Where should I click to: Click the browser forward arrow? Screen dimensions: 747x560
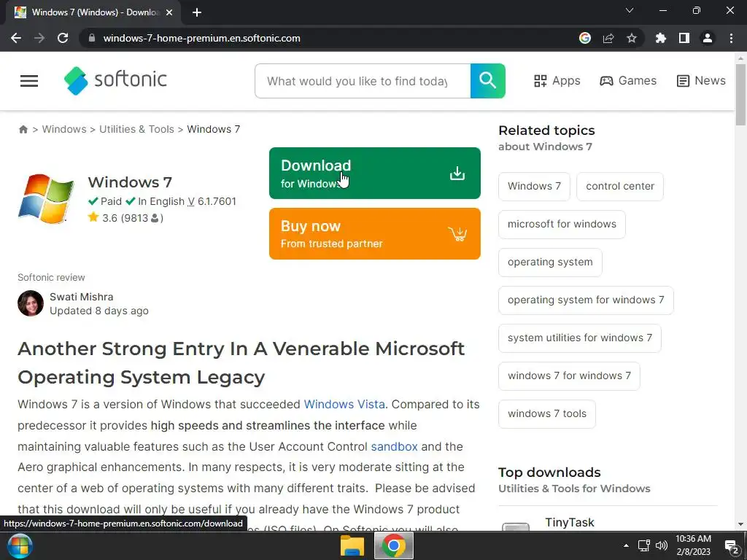click(39, 38)
